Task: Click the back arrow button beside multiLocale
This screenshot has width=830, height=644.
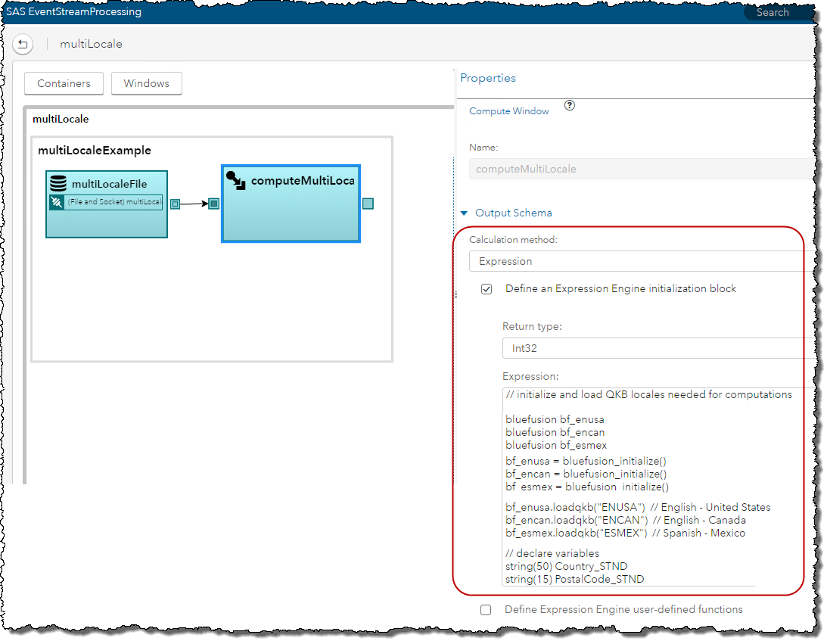Action: click(x=23, y=44)
